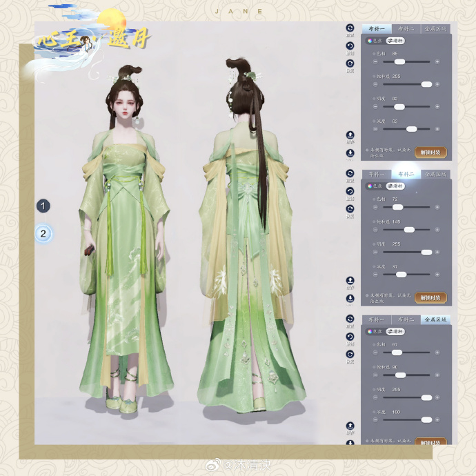Click the 色相 slider handle at value 85

[x=399, y=62]
